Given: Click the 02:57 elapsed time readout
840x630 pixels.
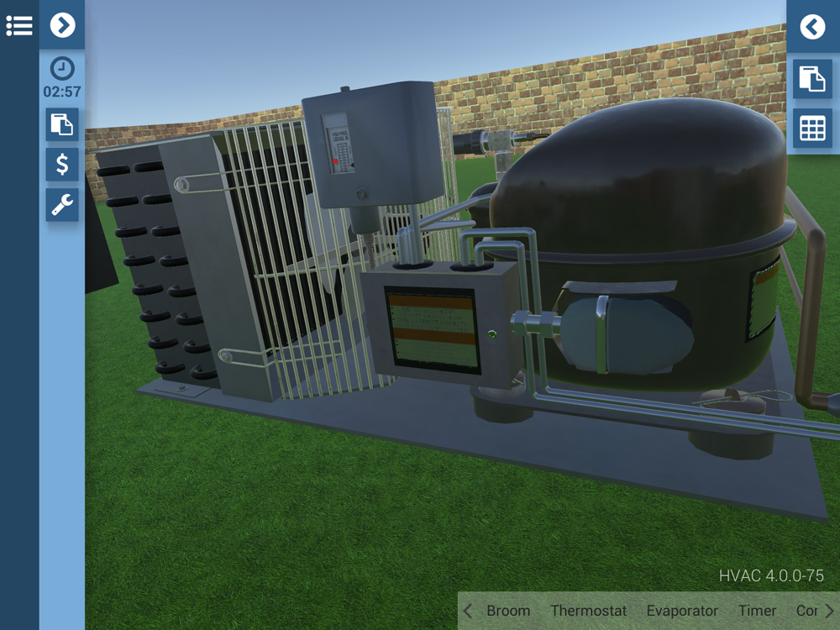Looking at the screenshot, I should (x=62, y=92).
